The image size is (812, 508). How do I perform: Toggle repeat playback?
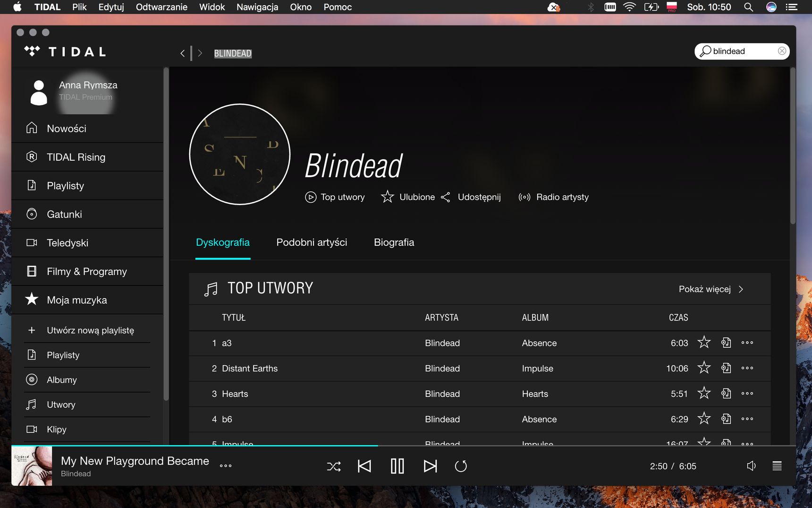[x=461, y=466]
